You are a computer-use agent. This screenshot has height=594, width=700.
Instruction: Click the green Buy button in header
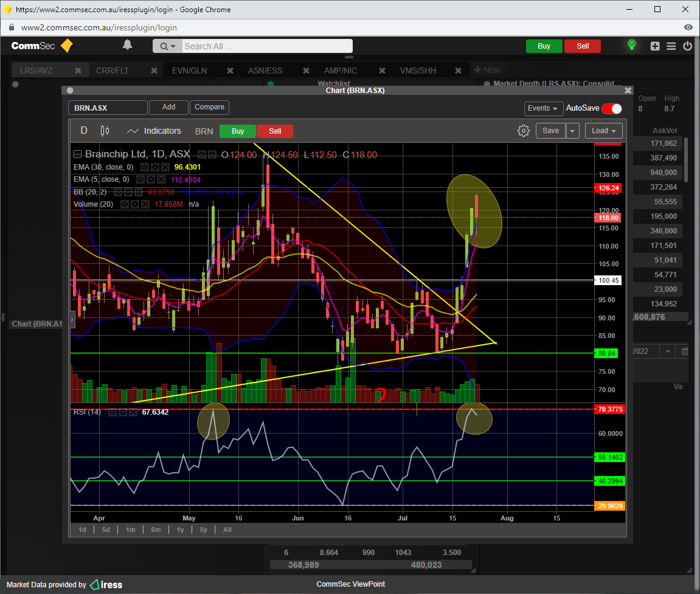point(544,46)
